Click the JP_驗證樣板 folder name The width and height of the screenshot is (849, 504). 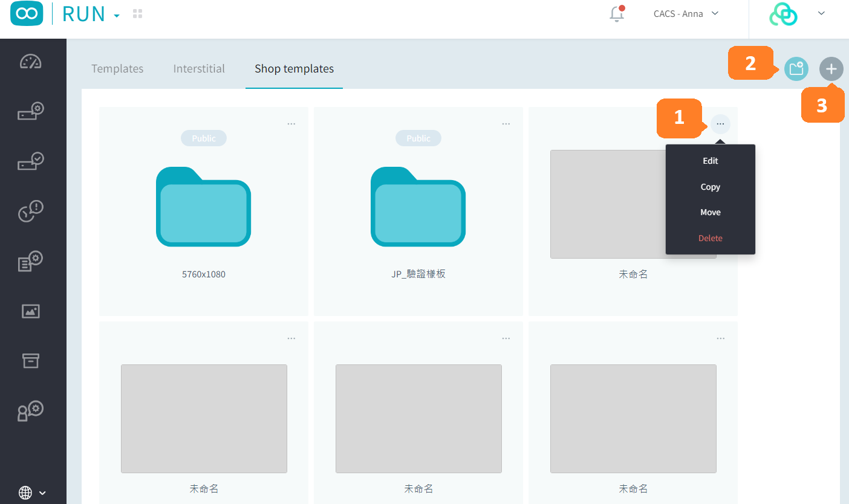coord(418,274)
